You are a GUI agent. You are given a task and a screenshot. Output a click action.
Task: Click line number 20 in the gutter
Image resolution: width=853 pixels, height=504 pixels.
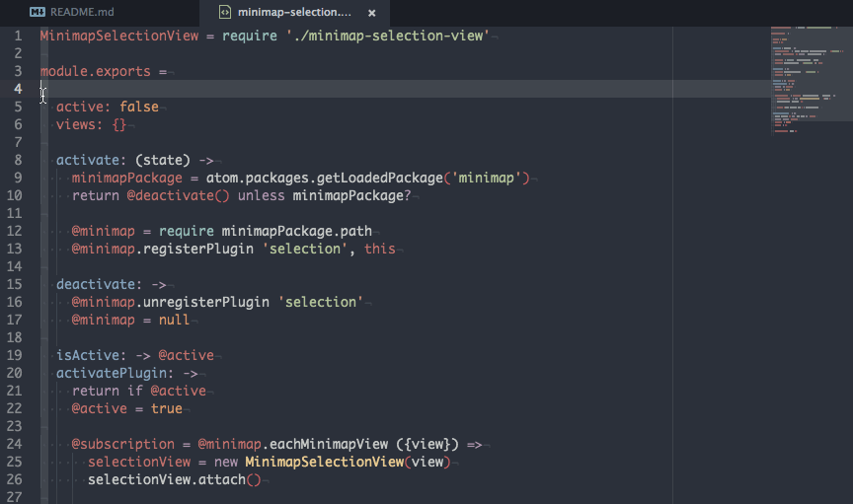point(14,373)
